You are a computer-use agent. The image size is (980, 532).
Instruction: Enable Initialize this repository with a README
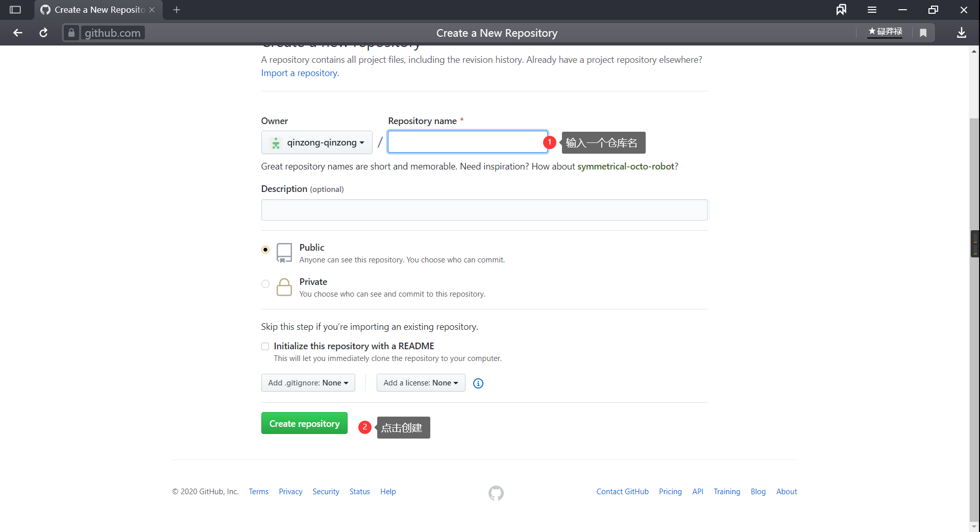click(265, 347)
